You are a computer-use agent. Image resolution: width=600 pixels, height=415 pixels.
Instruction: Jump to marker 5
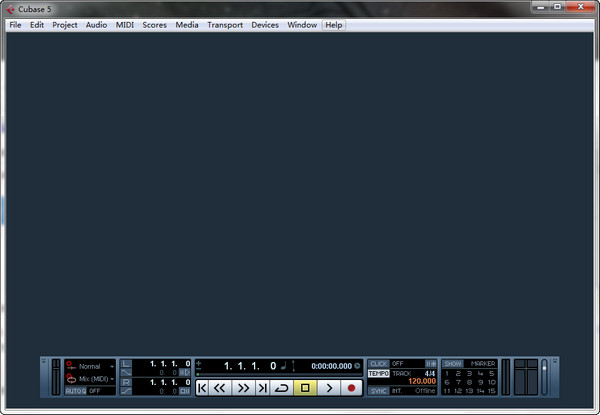[x=492, y=373]
